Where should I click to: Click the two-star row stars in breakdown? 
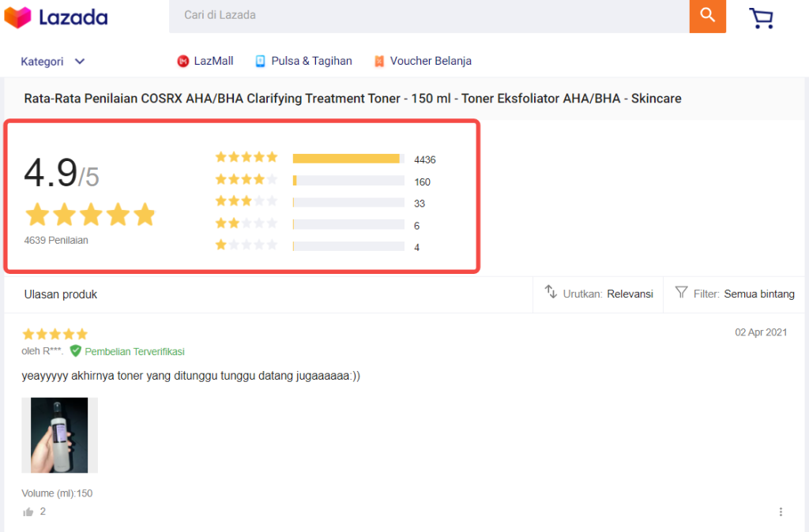point(246,223)
